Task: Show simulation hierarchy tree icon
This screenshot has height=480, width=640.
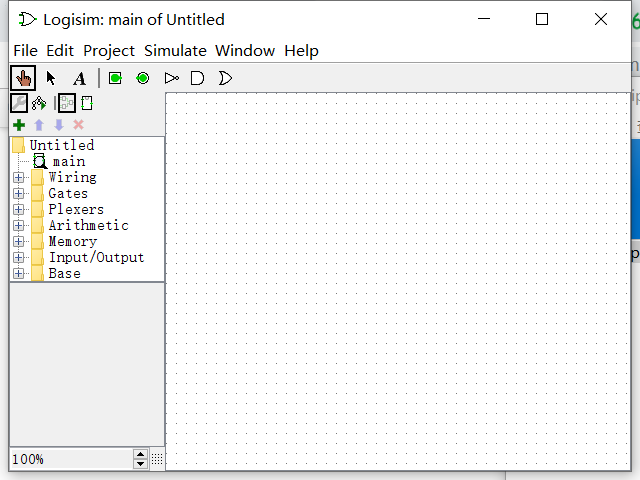Action: click(x=39, y=103)
